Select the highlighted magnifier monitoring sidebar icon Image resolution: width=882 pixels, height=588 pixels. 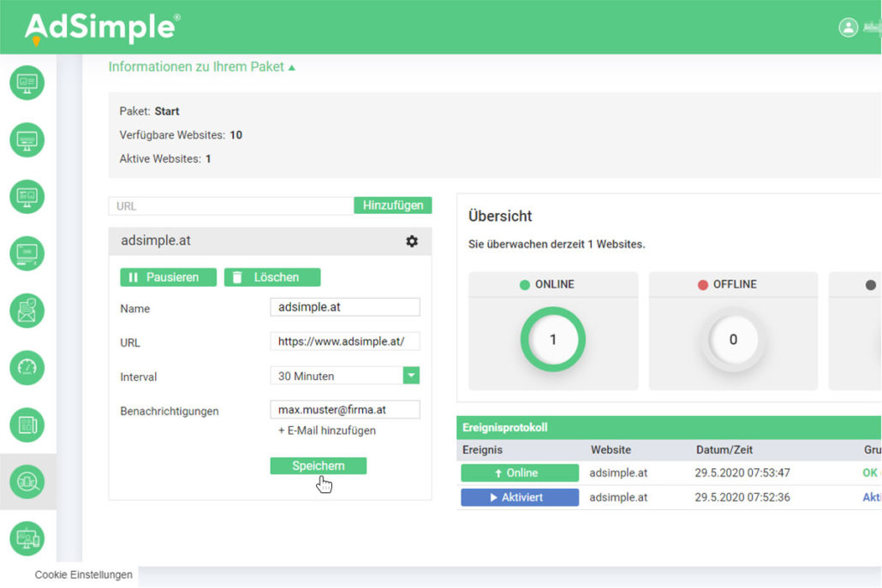[27, 482]
